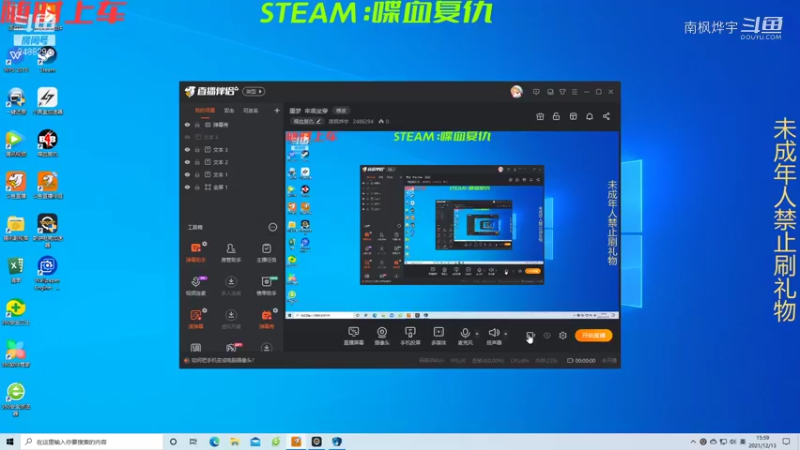The height and width of the screenshot is (450, 800).
Task: Open the tool with green new badge
Action: pos(266,286)
